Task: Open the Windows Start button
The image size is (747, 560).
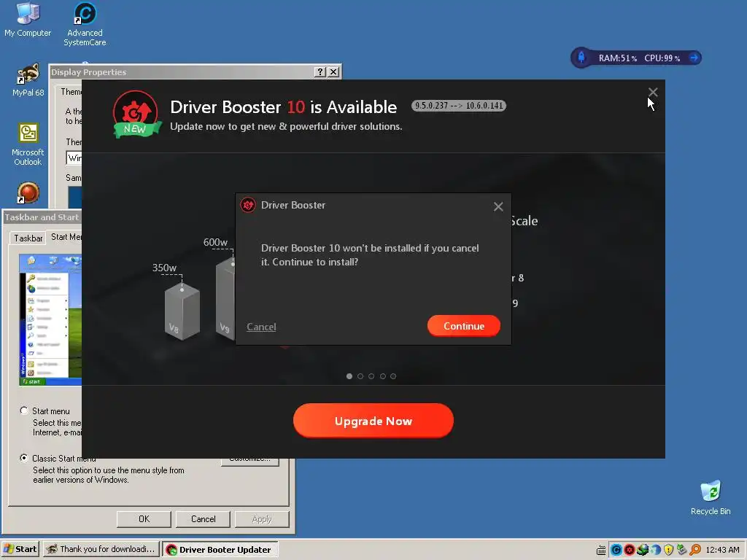Action: click(x=20, y=549)
